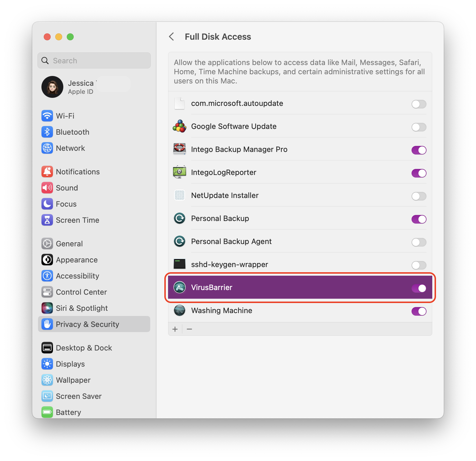Click the sshd-keygen-wrapper terminal icon

[180, 264]
